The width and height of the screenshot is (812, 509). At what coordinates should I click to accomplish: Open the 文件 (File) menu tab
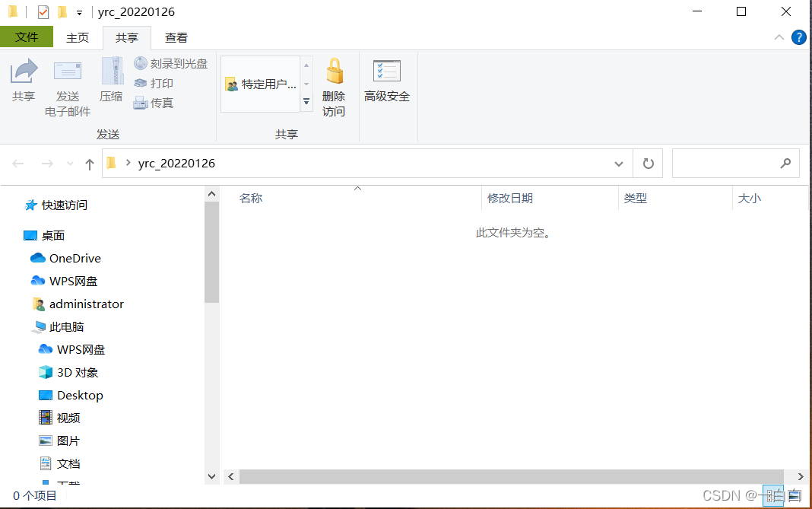coord(27,37)
